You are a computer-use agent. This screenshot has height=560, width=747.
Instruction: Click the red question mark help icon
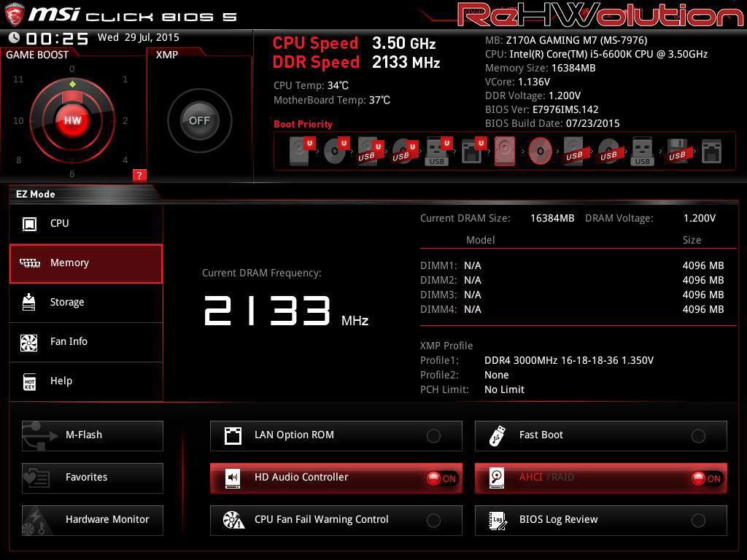[139, 175]
